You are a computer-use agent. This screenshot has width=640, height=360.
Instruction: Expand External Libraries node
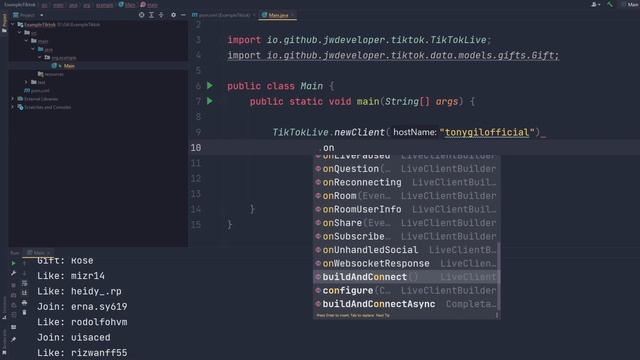(x=13, y=99)
